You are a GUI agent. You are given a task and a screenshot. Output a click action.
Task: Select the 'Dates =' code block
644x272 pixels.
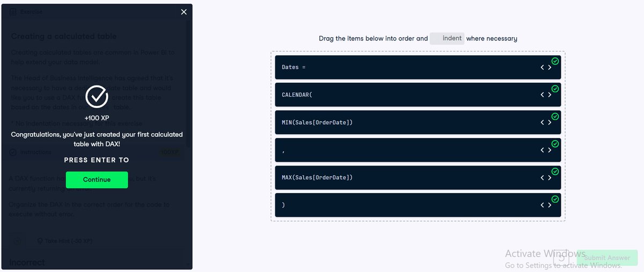[x=418, y=67]
